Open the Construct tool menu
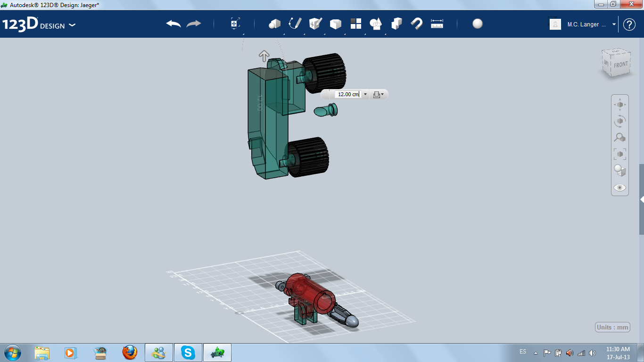Viewport: 644px width, 362px height. [x=315, y=24]
